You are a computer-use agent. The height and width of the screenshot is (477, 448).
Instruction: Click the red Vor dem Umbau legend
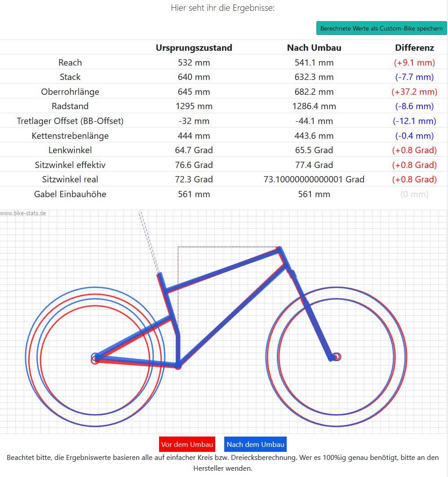point(187,444)
